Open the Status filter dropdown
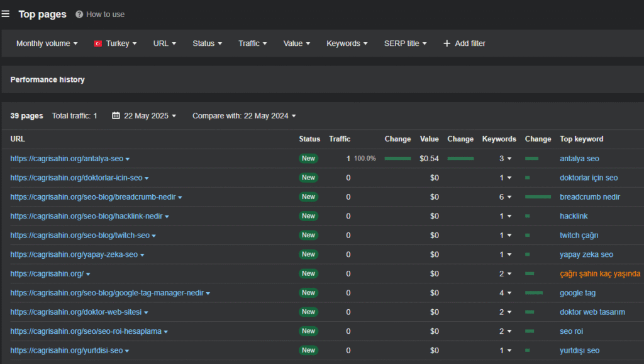The width and height of the screenshot is (644, 364). point(208,43)
